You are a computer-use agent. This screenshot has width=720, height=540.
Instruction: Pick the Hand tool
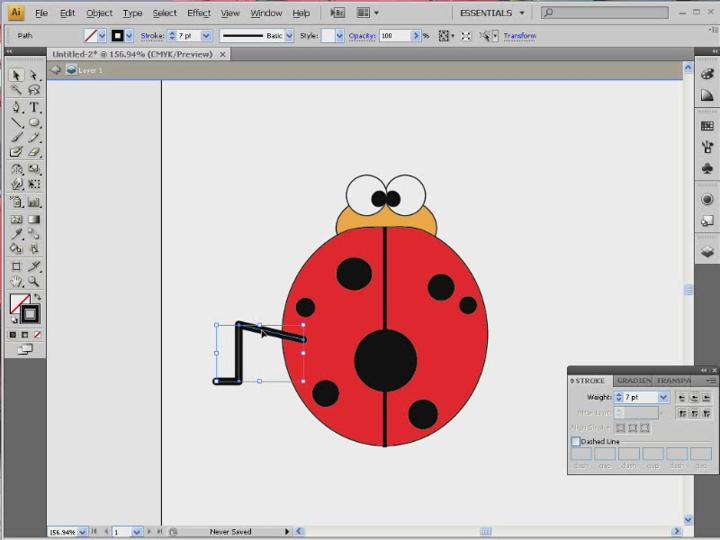click(x=16, y=281)
